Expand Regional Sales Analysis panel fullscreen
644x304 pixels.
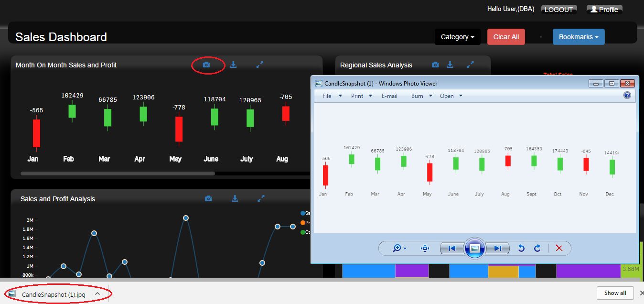[x=470, y=64]
